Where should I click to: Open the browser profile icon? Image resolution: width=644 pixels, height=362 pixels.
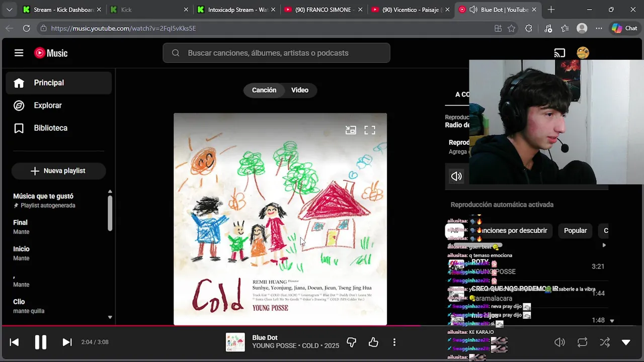tap(582, 29)
